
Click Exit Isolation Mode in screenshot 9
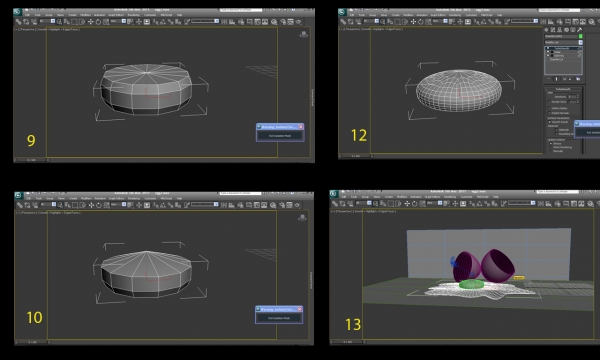click(x=280, y=135)
